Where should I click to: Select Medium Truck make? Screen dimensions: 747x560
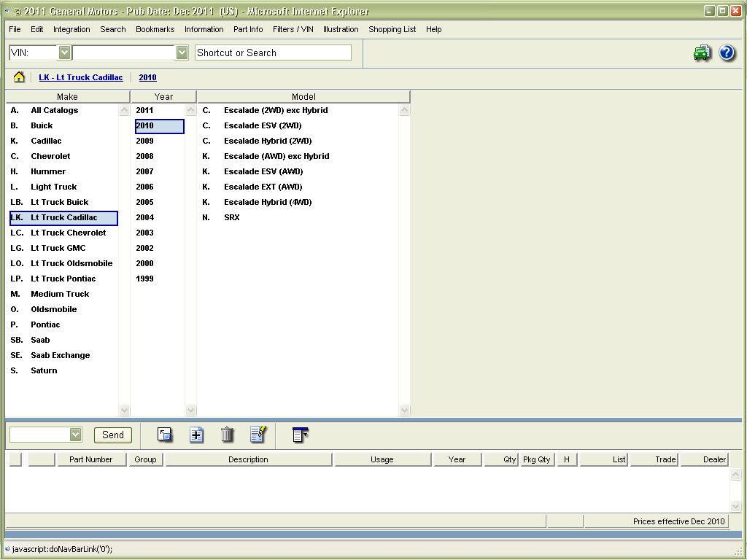click(63, 294)
